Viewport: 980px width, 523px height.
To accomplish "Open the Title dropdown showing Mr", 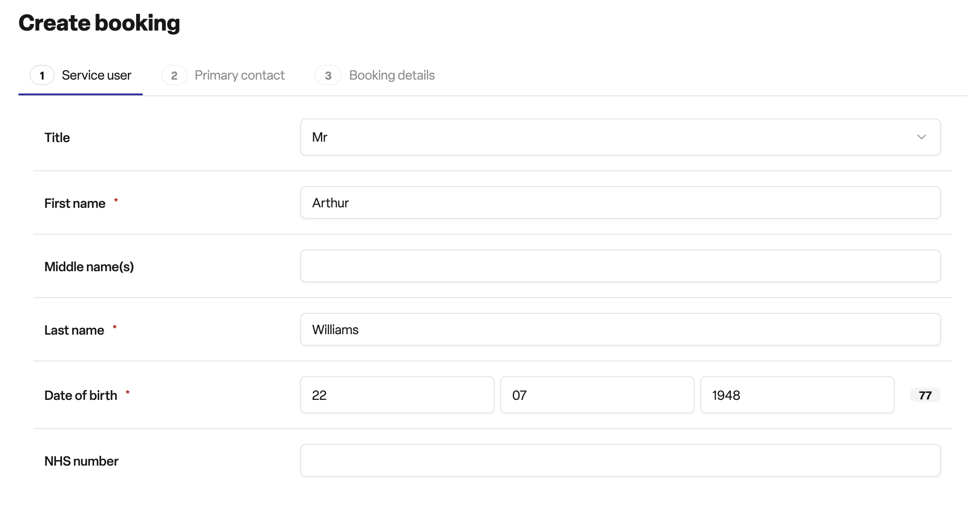I will pos(620,137).
